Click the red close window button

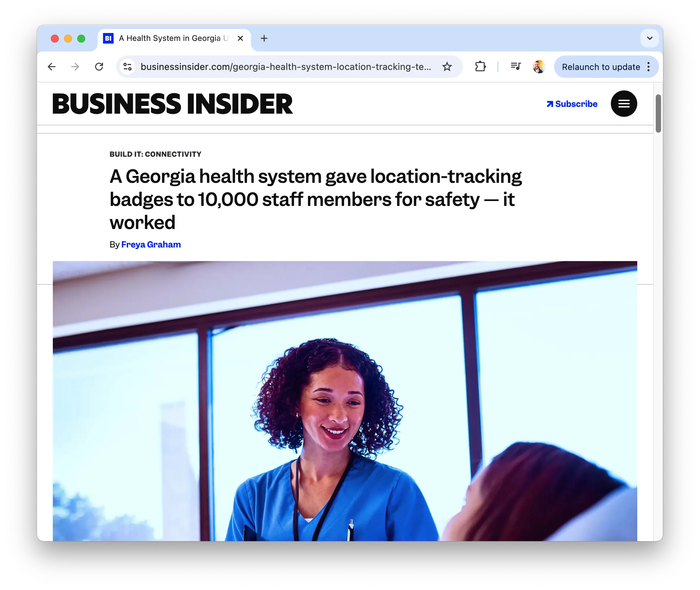coord(54,39)
